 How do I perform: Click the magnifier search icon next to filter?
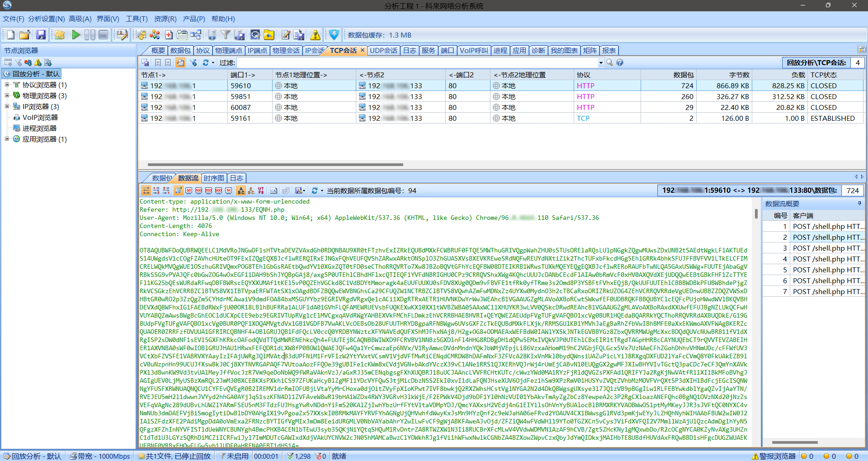tap(609, 62)
